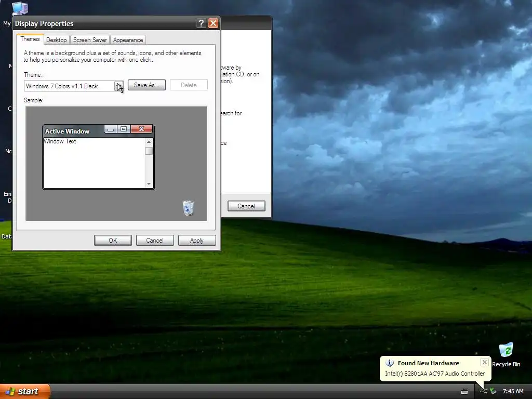
Task: Click the Found New Hardware tray icon
Action: pos(484,391)
